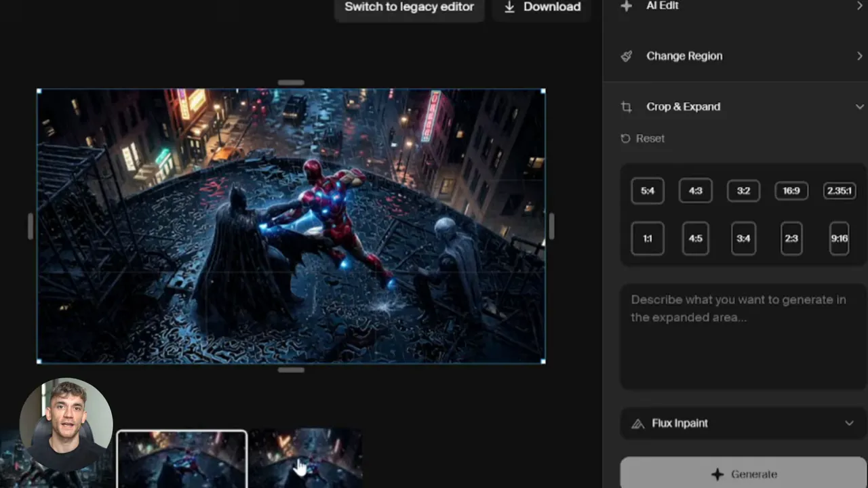Click the left edge crop handle

click(x=31, y=226)
